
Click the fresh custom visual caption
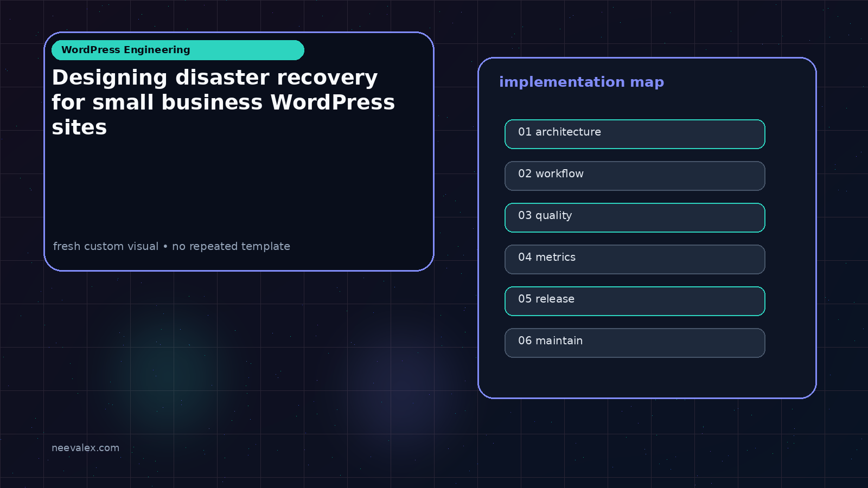click(x=171, y=246)
